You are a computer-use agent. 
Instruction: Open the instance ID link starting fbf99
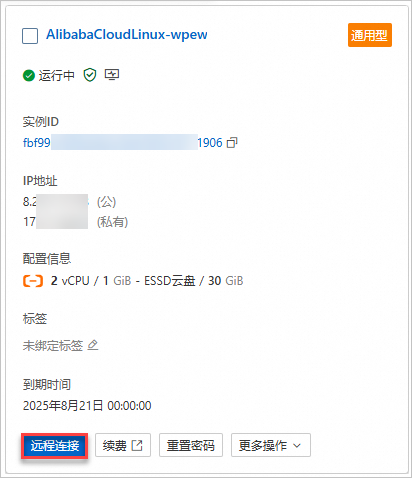[123, 143]
